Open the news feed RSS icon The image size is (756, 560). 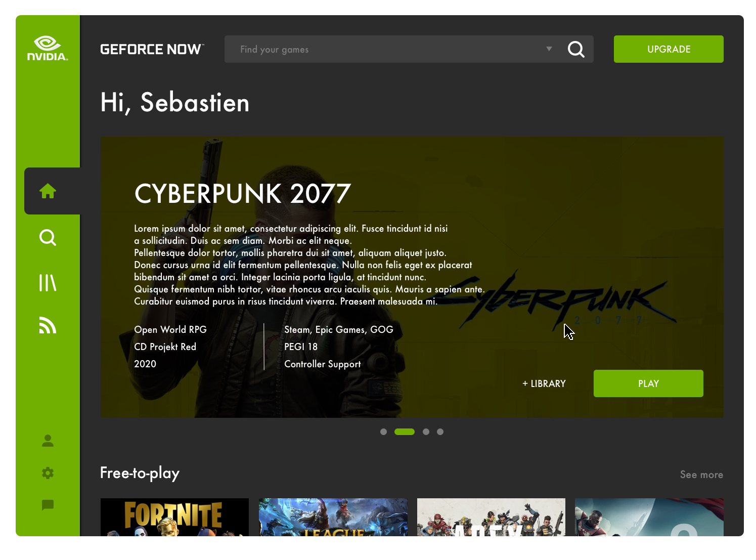[48, 325]
